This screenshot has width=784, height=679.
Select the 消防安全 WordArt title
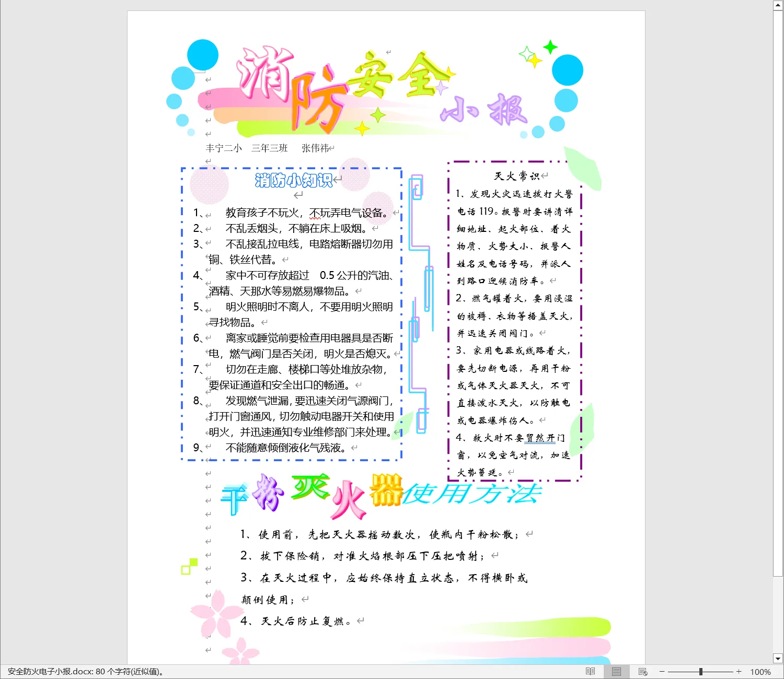point(340,84)
